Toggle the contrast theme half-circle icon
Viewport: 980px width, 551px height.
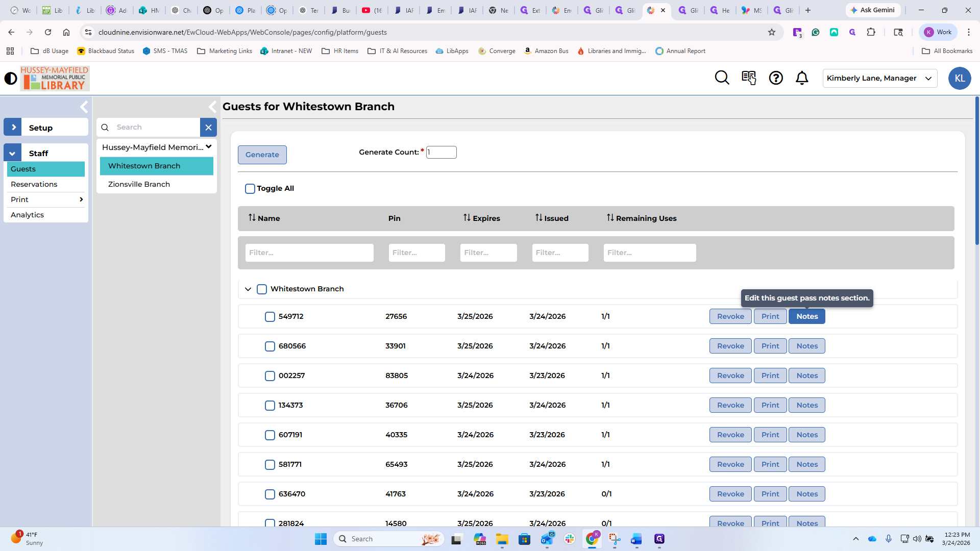click(x=10, y=79)
